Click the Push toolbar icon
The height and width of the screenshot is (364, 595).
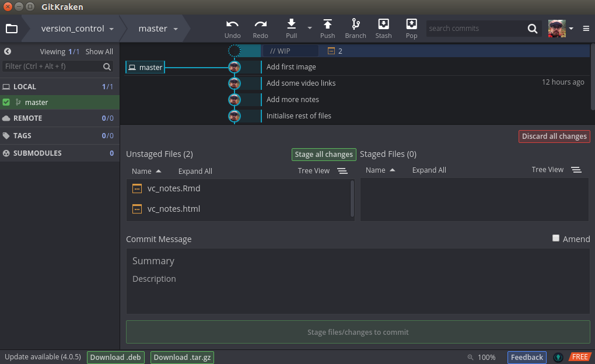coord(327,24)
